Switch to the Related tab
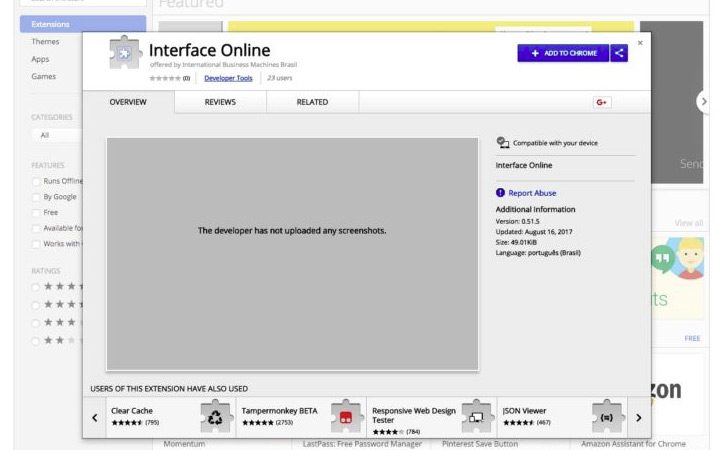Screen dimensions: 720x450 point(312,102)
